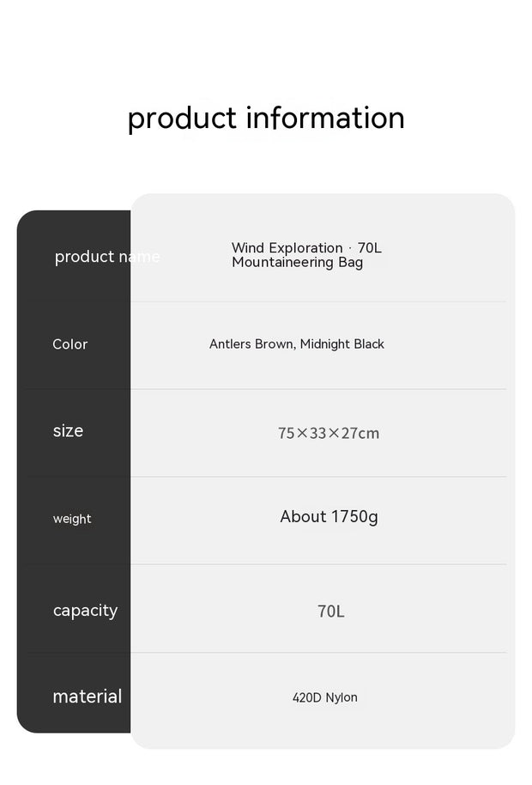The image size is (532, 785).
Task: Click the "Midnight Black" color text
Action: (x=342, y=344)
